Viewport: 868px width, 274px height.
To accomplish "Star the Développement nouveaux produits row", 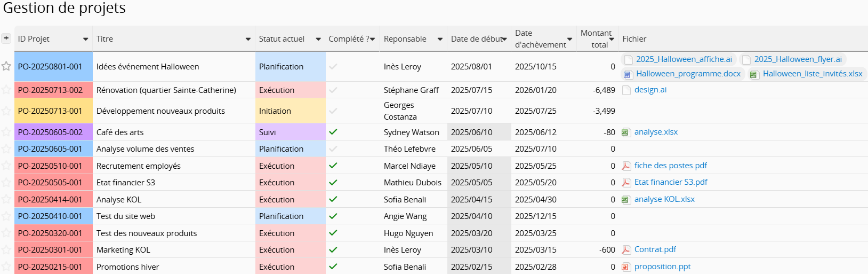I will pos(6,111).
